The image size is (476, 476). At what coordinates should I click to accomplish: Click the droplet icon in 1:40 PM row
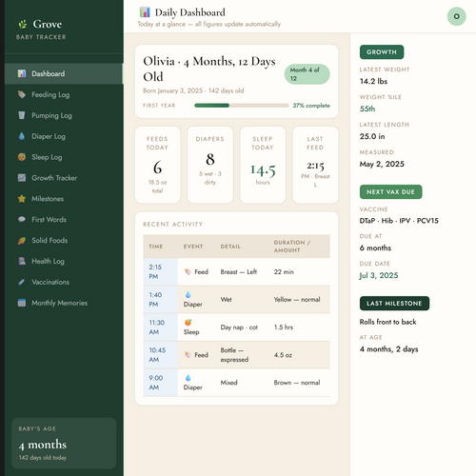pos(188,295)
